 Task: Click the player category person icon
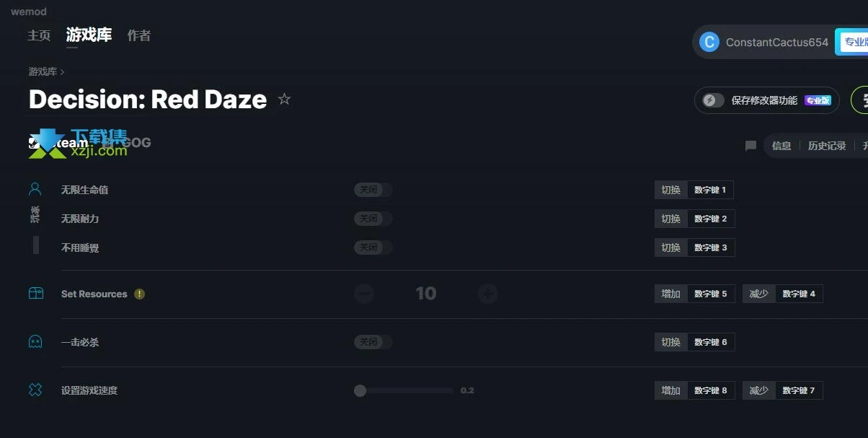click(35, 190)
